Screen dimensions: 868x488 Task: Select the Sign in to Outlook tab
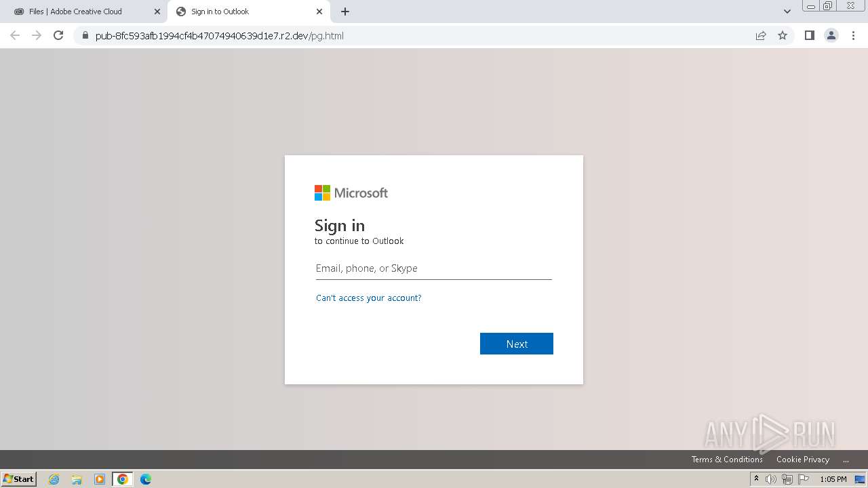(248, 12)
